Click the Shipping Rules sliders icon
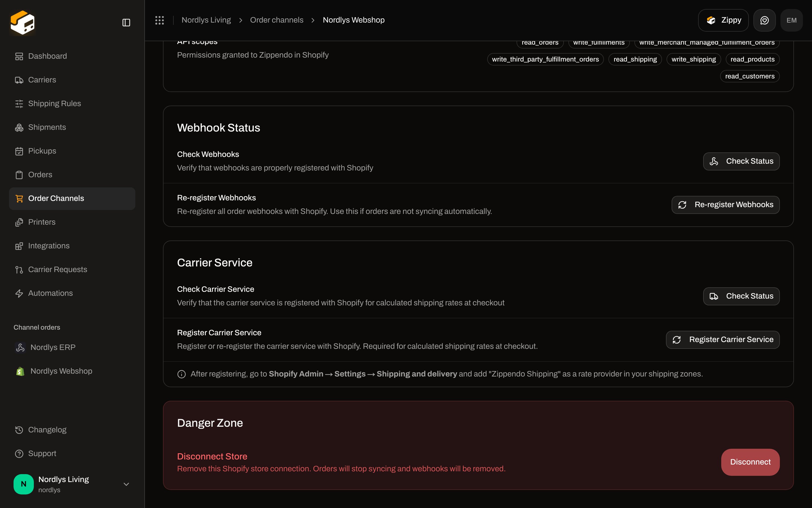 [x=19, y=104]
